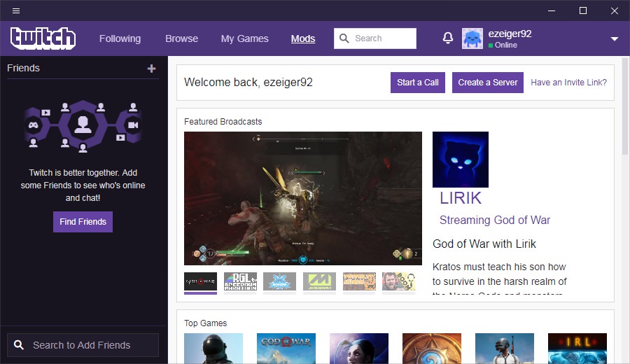Image resolution: width=630 pixels, height=364 pixels.
Task: Add a friend with the plus icon
Action: coord(151,69)
